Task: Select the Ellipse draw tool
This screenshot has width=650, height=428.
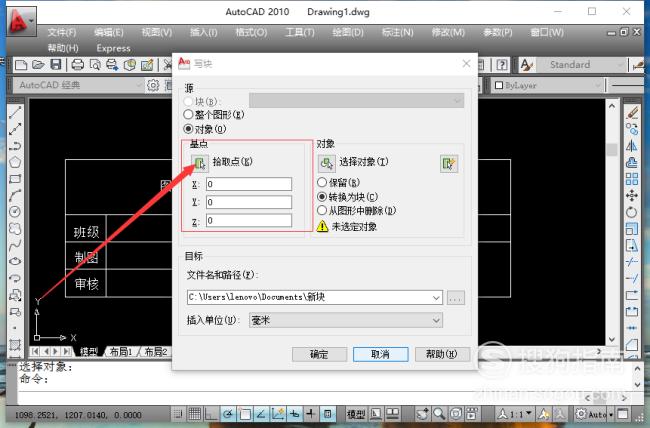Action: pos(15,261)
